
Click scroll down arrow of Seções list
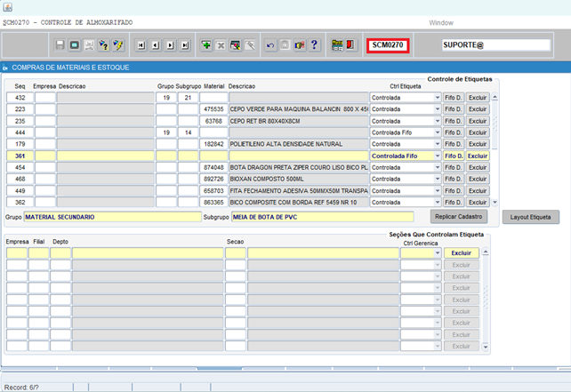pos(486,347)
